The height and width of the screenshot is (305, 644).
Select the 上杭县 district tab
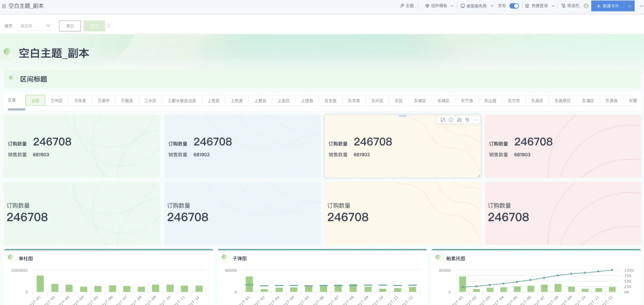[x=237, y=100]
